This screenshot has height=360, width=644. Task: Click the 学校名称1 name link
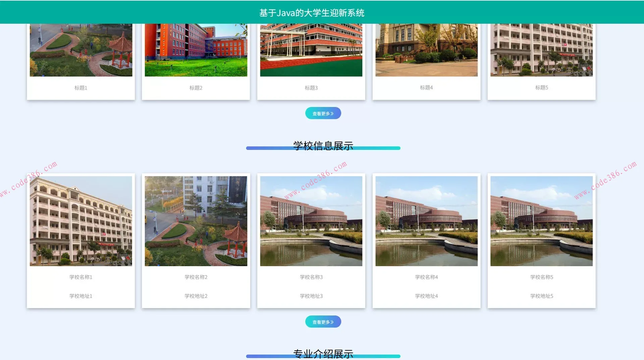[x=81, y=277]
